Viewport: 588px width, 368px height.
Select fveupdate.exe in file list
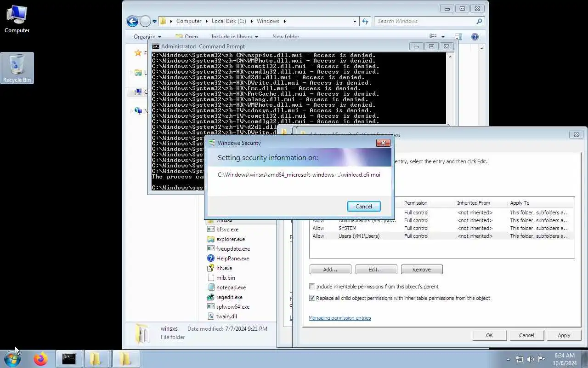coord(233,249)
